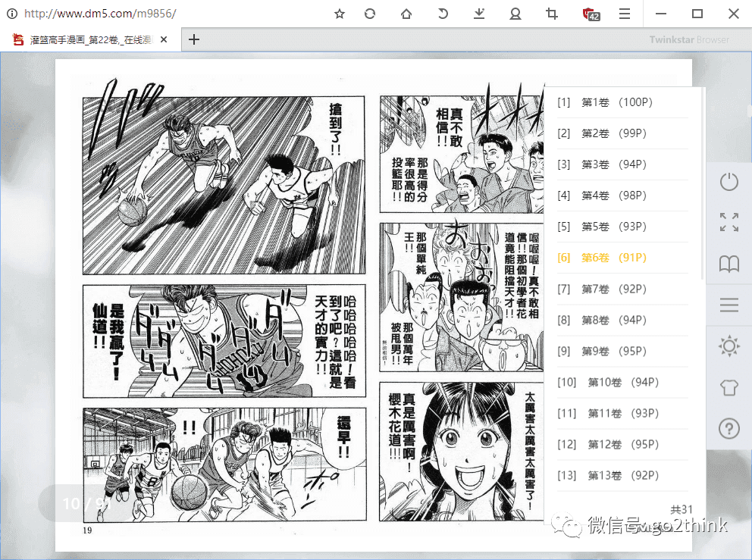This screenshot has height=560, width=752.
Task: Minimize the browser window
Action: [661, 14]
